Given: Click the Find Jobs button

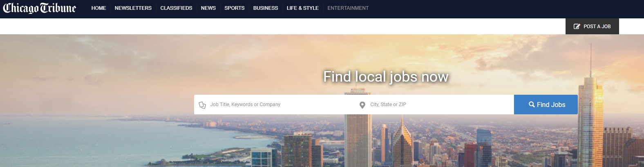Looking at the screenshot, I should coord(546,105).
